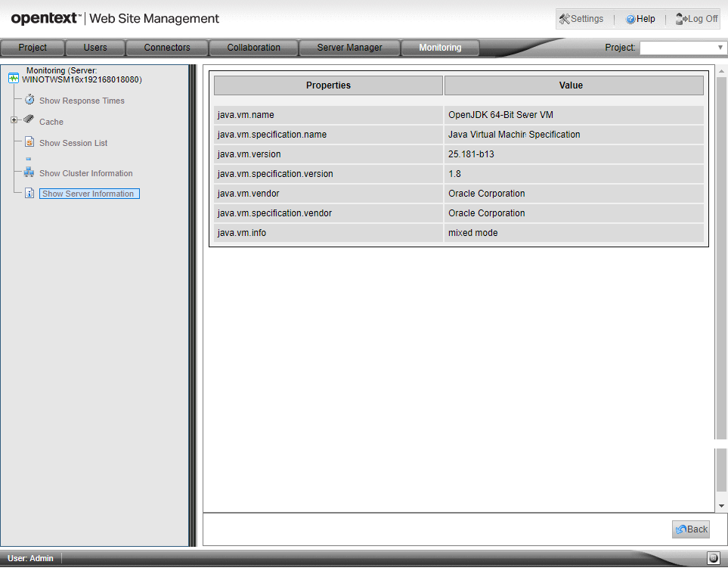728x571 pixels.
Task: Click the scrollbar up arrow
Action: point(721,71)
